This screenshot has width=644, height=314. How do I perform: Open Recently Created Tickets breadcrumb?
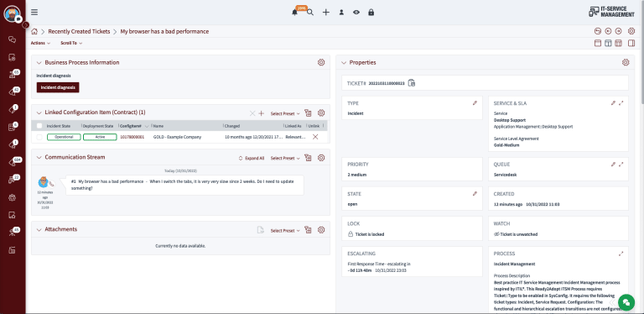click(x=80, y=32)
